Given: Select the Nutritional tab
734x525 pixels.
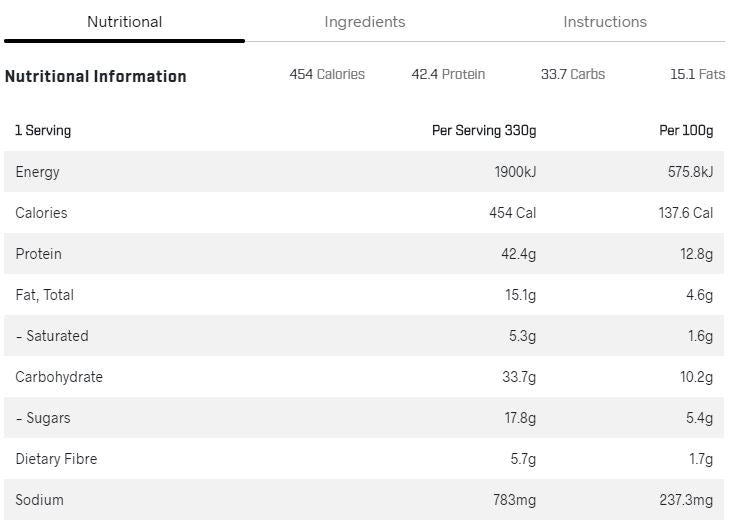Looking at the screenshot, I should pos(125,22).
